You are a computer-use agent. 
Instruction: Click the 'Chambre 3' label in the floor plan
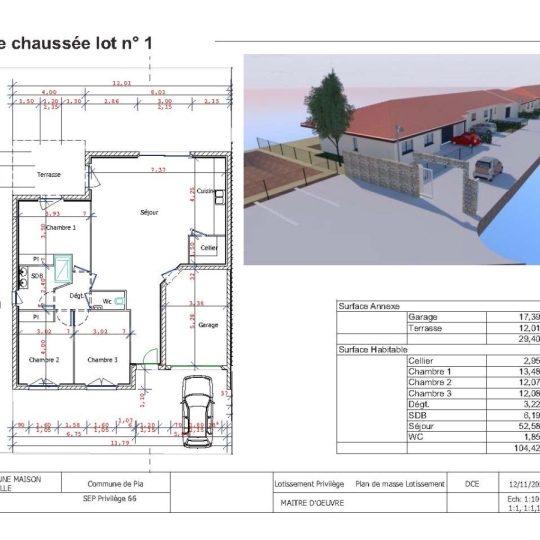coord(102,360)
